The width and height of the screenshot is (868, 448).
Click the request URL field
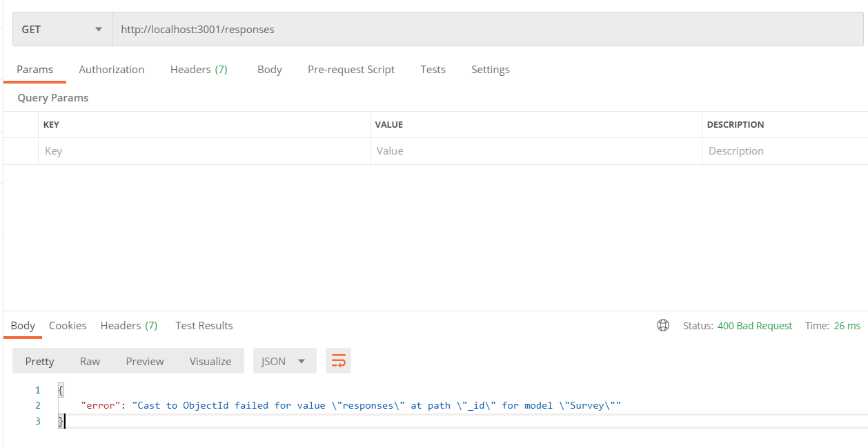click(x=483, y=30)
